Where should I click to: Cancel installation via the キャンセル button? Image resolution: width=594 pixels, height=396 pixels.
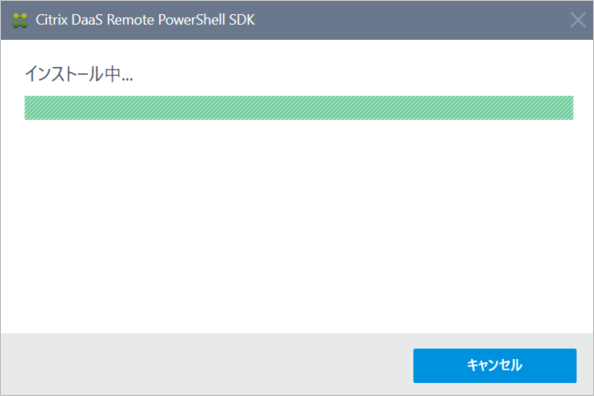(495, 366)
